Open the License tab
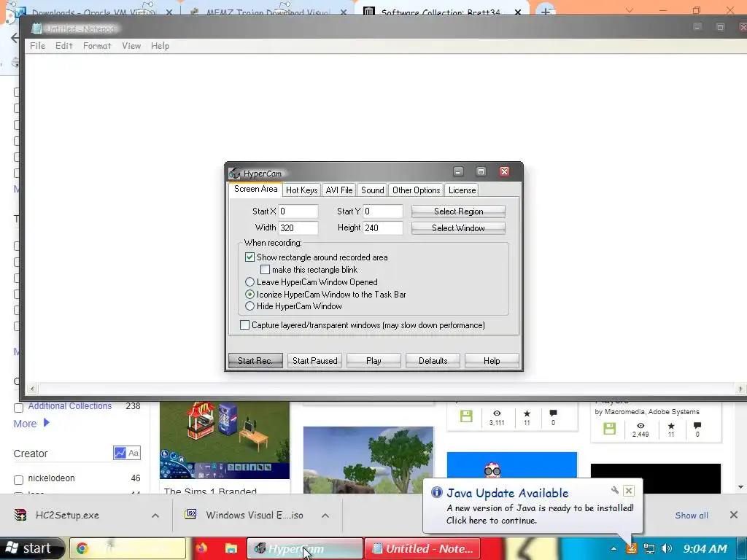747x560 pixels. tap(462, 190)
